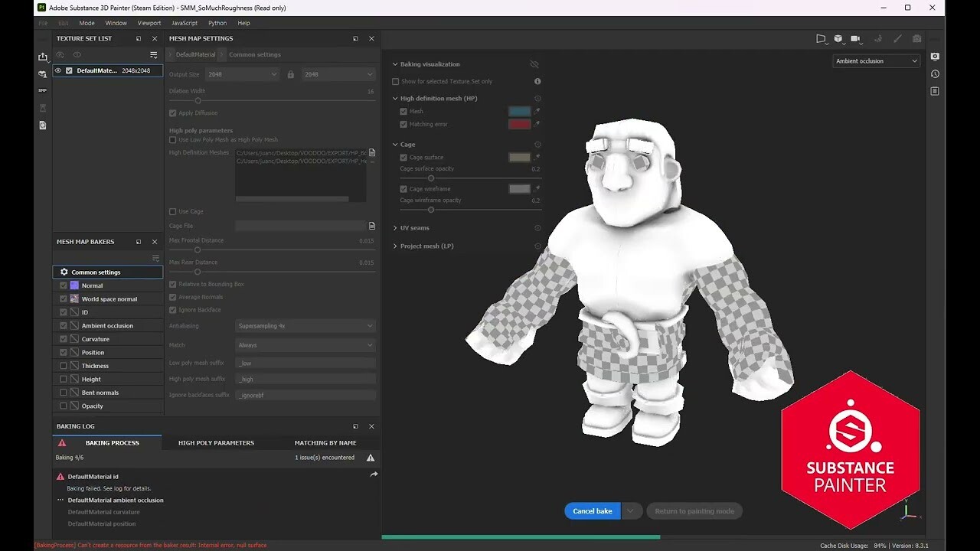Open the Antialiasing Supersampling 4x dropdown
980x551 pixels.
tap(305, 325)
